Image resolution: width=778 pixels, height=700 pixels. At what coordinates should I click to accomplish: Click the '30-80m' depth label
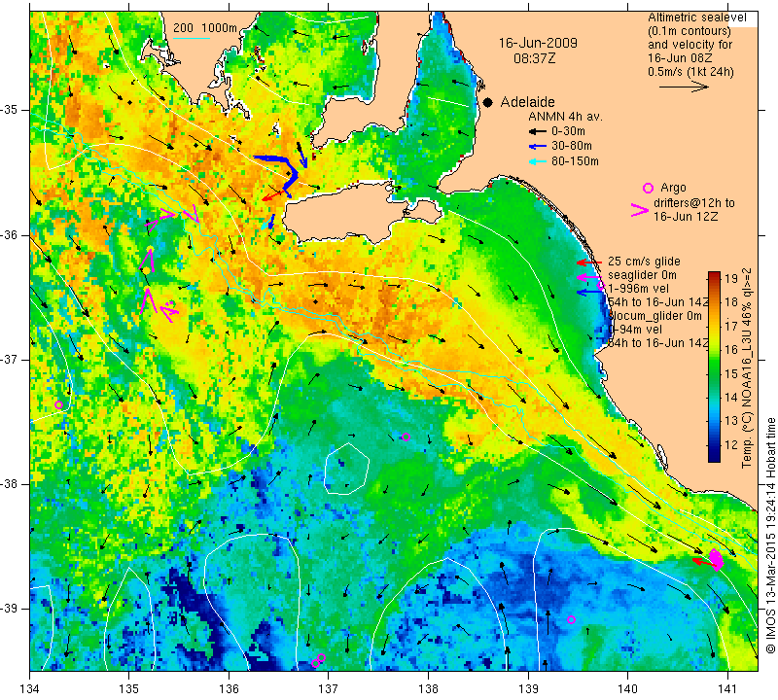point(572,146)
